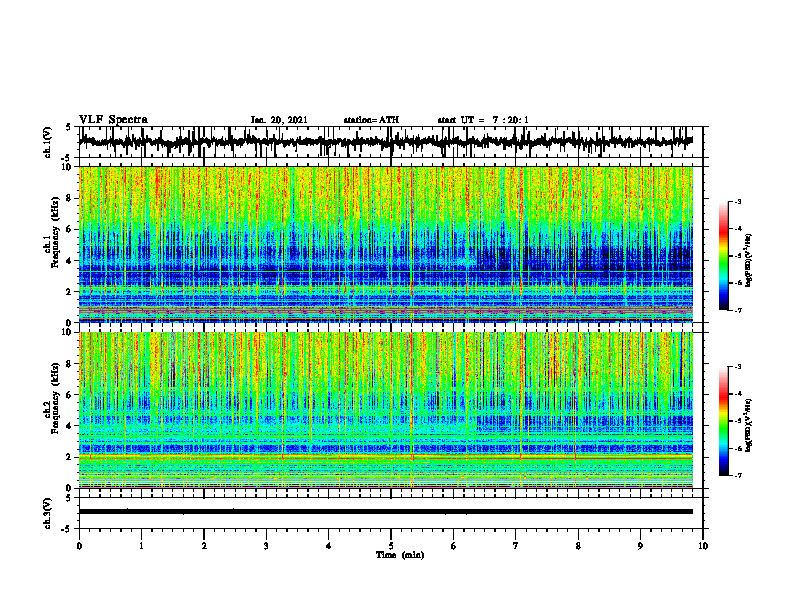Click the ch.3 flat voltage trace

coord(386,512)
